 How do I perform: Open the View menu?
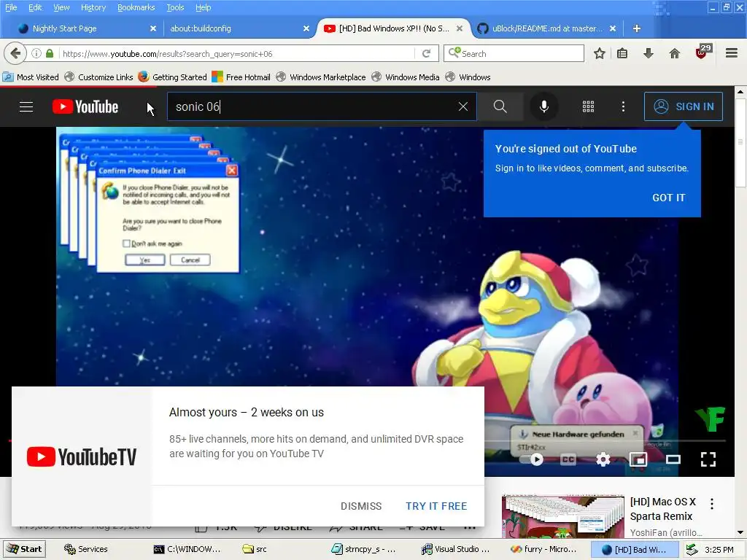61,7
